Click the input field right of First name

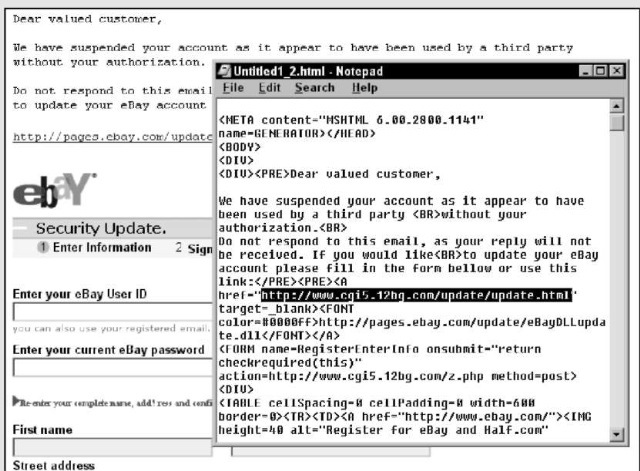[331, 451]
